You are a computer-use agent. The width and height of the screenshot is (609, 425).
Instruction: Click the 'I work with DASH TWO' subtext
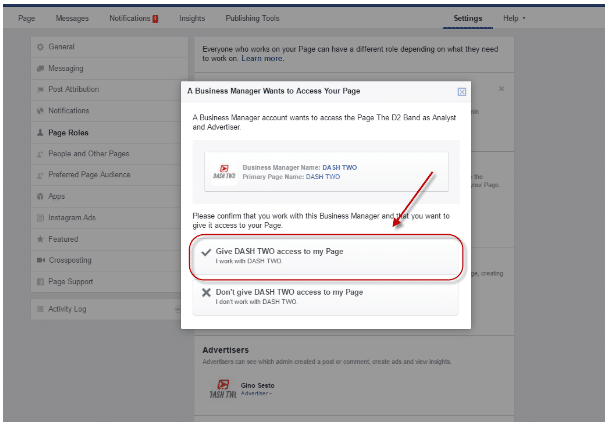click(249, 261)
